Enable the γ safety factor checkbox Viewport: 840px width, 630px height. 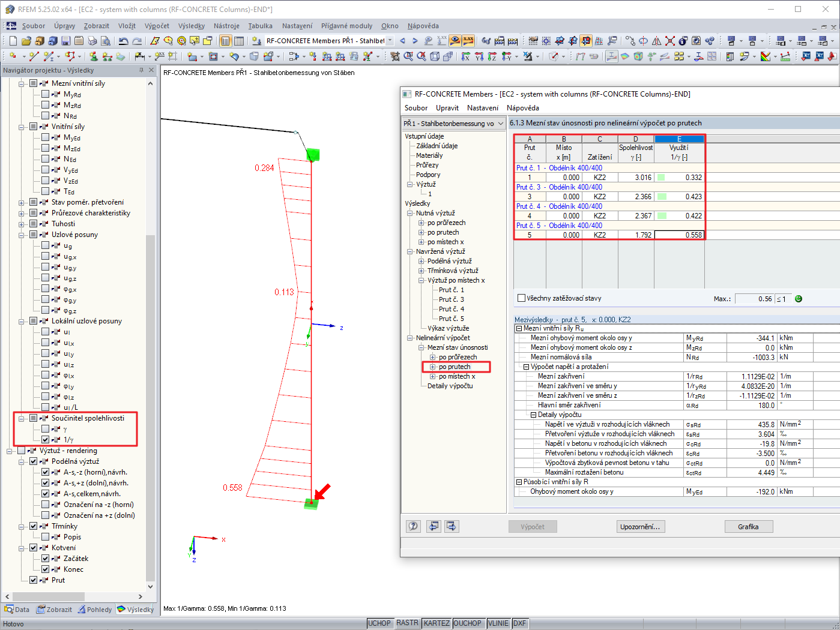46,429
